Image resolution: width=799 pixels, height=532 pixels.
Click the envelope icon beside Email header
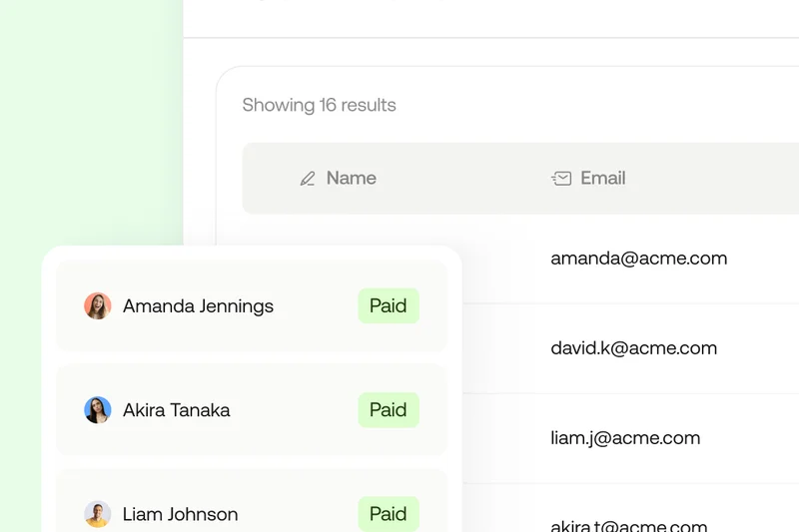pyautogui.click(x=561, y=179)
